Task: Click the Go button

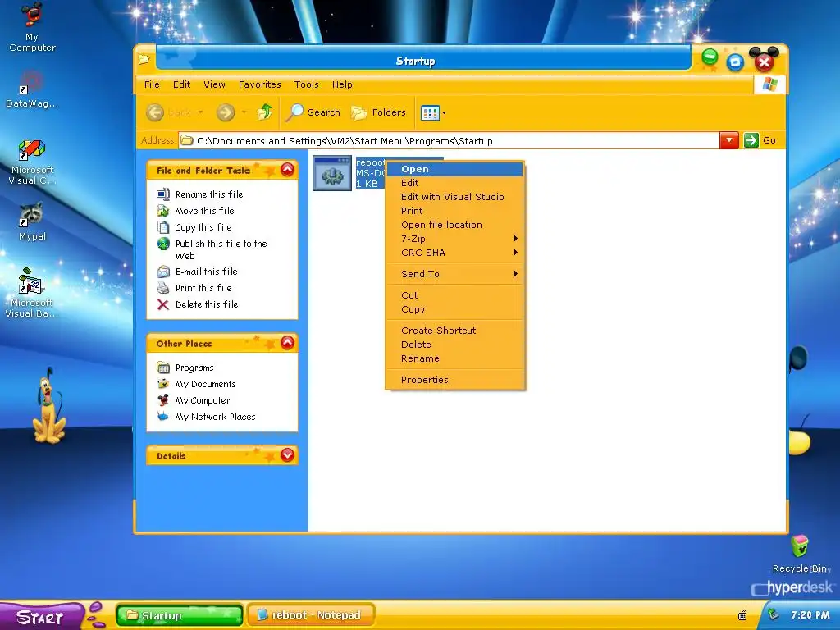Action: pyautogui.click(x=760, y=140)
